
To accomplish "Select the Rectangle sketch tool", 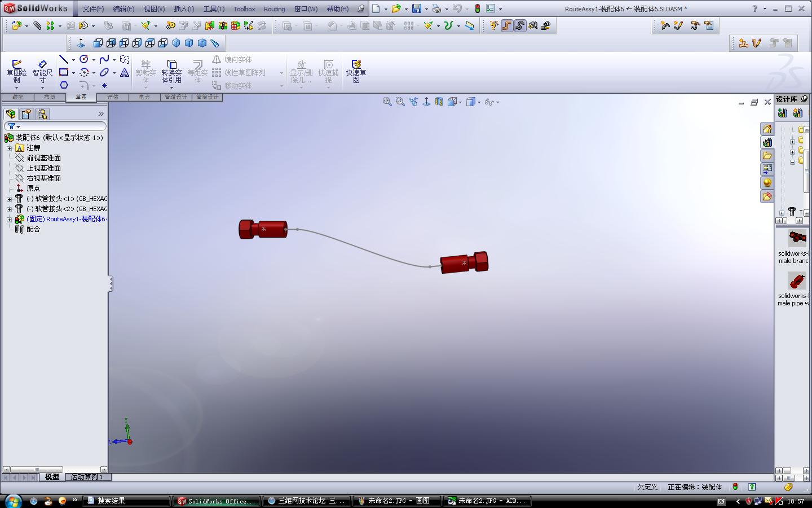I will (64, 72).
